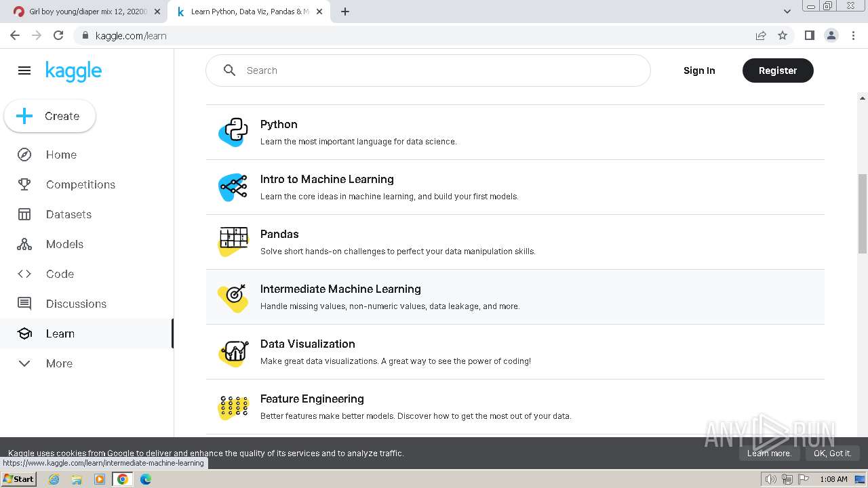
Task: Open Microsoft Edge from taskbar
Action: (145, 479)
